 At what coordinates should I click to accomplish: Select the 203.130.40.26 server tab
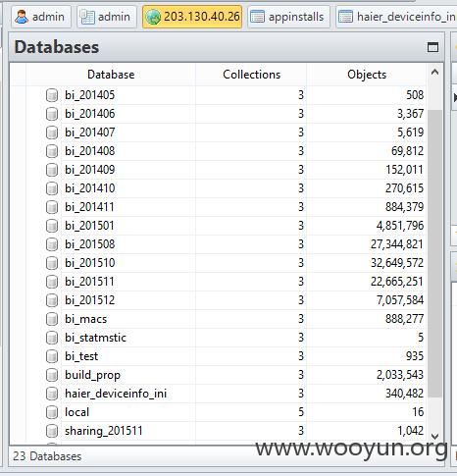pyautogui.click(x=192, y=17)
